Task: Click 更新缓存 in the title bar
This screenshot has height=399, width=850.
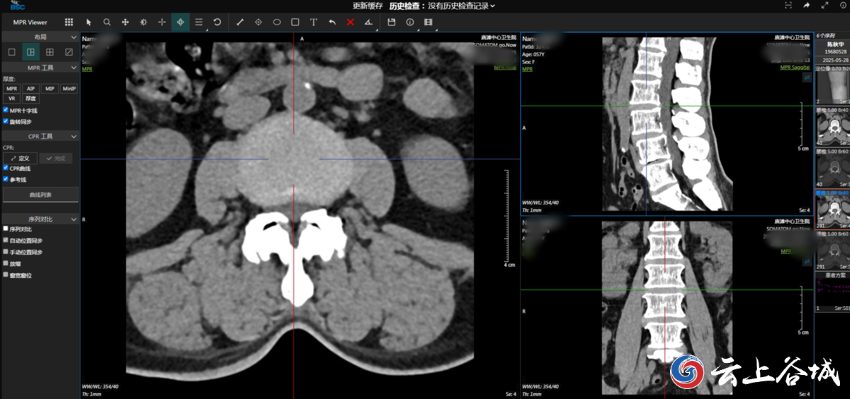Action: point(368,5)
